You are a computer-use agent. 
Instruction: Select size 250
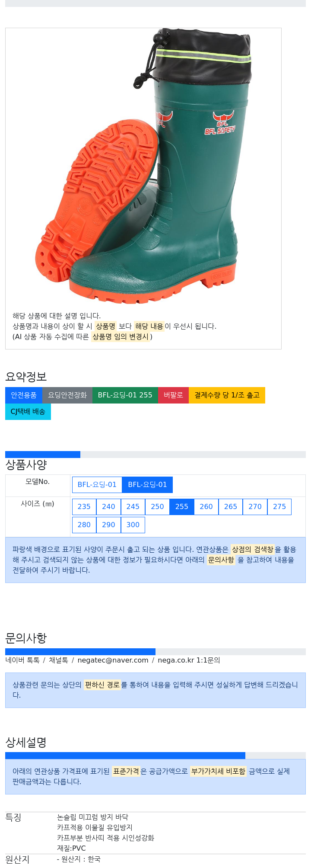pos(157,507)
